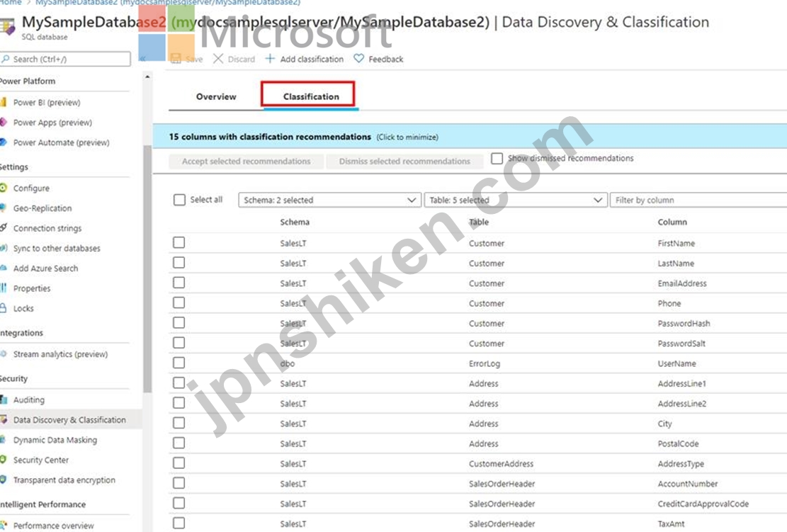Click the Auditing icon
The width and height of the screenshot is (787, 532).
pos(3,400)
